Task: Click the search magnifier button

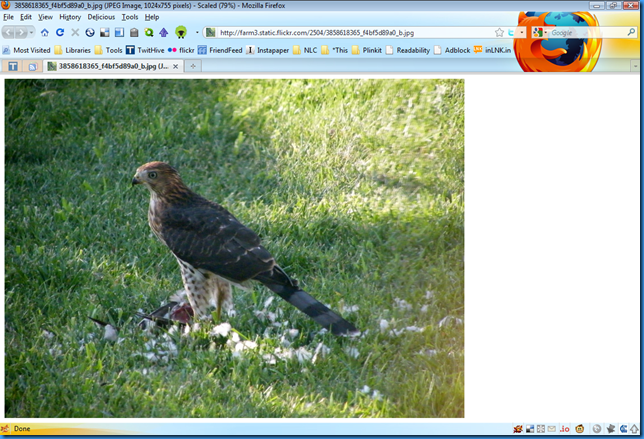Action: click(632, 32)
